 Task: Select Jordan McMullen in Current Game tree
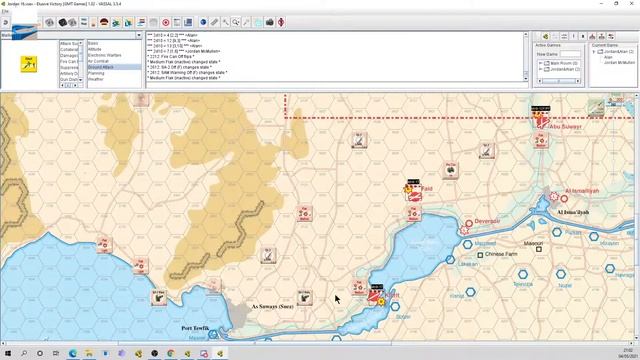point(619,62)
